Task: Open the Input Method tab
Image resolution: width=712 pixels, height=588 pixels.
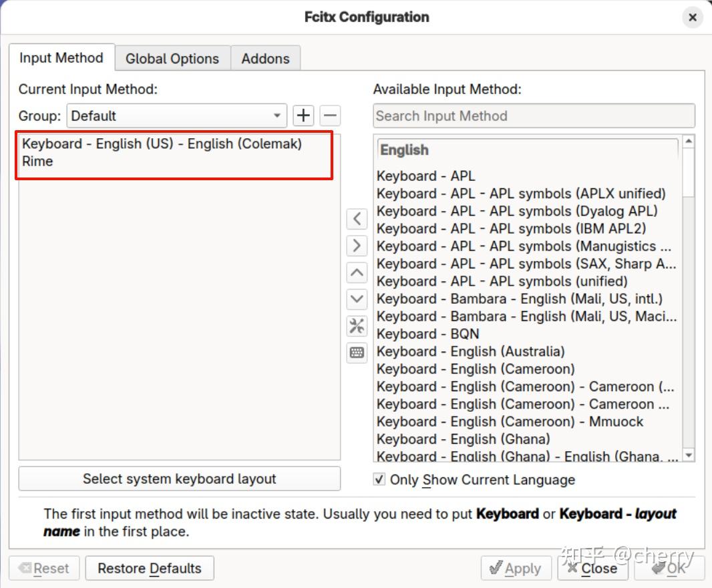Action: (61, 58)
